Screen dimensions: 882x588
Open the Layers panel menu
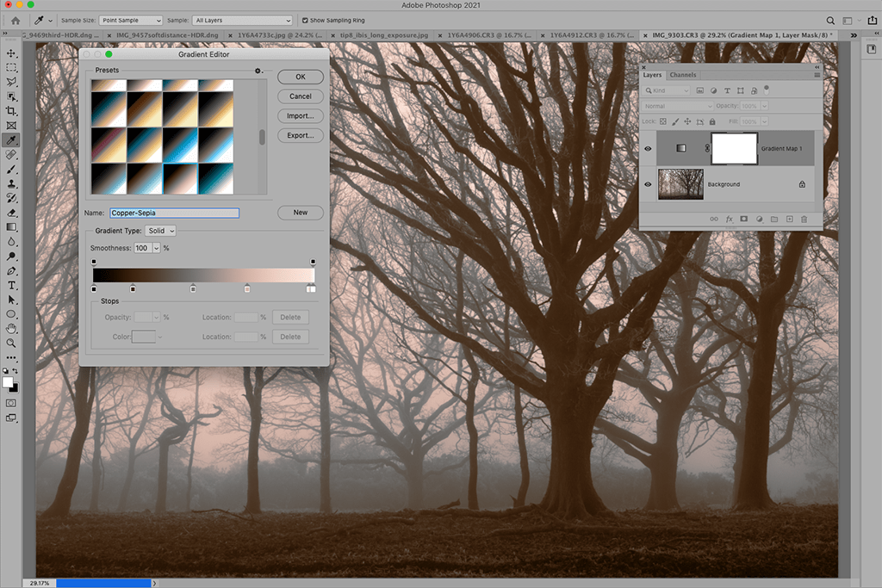pos(817,75)
